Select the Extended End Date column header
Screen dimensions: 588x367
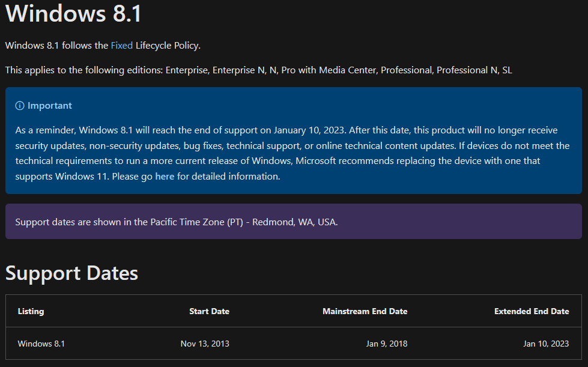pos(531,311)
